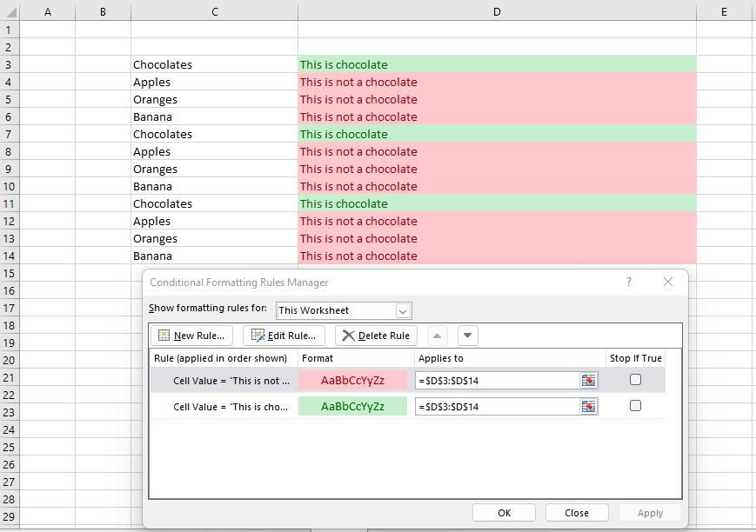The image size is (756, 532).
Task: Click the red AaBbCcYyZz format preview
Action: [x=352, y=380]
